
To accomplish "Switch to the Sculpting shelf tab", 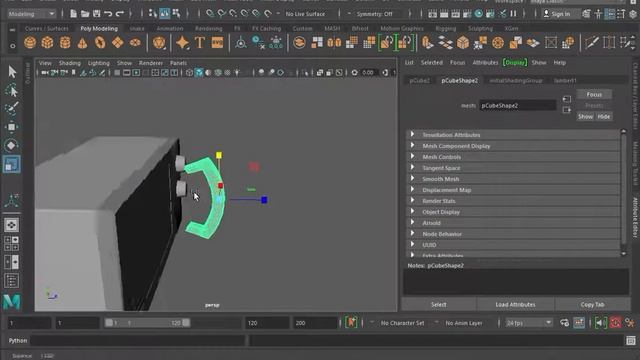I will click(480, 29).
